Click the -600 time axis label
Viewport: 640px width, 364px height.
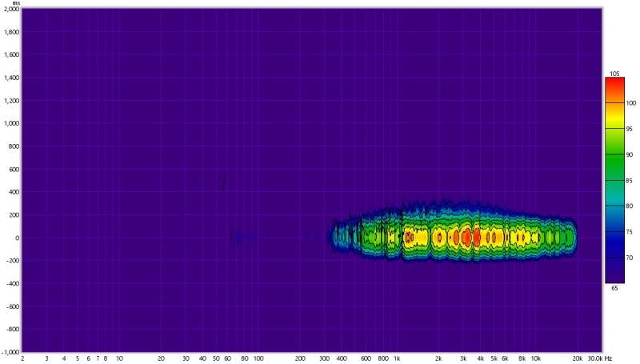tap(13, 306)
